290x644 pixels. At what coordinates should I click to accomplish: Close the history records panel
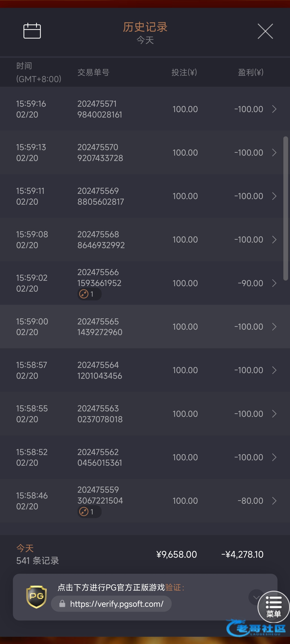pos(265,31)
